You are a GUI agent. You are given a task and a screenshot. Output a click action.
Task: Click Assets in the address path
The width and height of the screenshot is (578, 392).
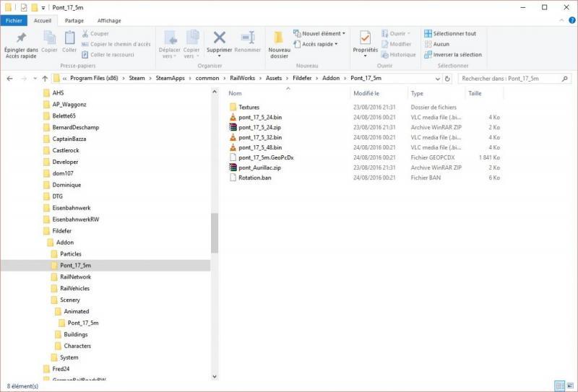pos(274,78)
